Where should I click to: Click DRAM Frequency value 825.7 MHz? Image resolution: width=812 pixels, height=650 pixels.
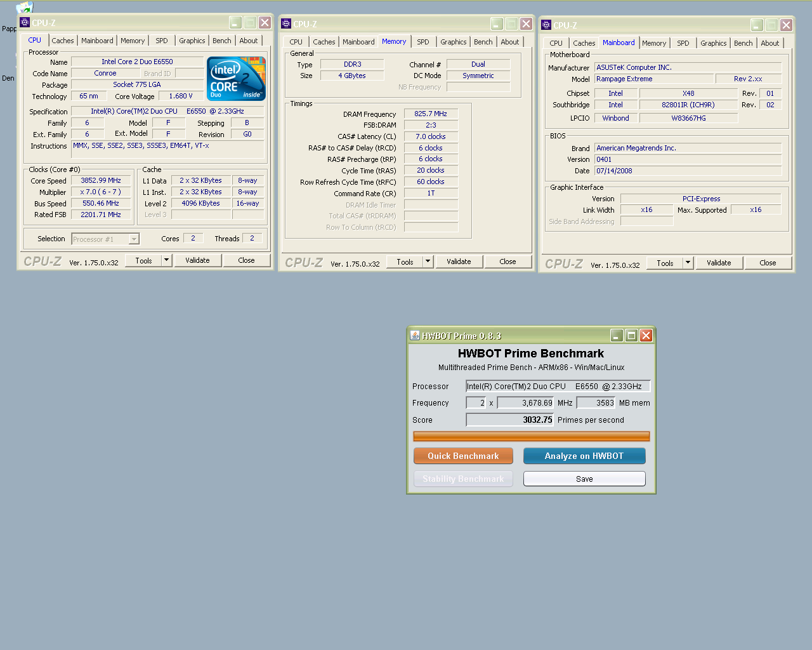click(431, 114)
